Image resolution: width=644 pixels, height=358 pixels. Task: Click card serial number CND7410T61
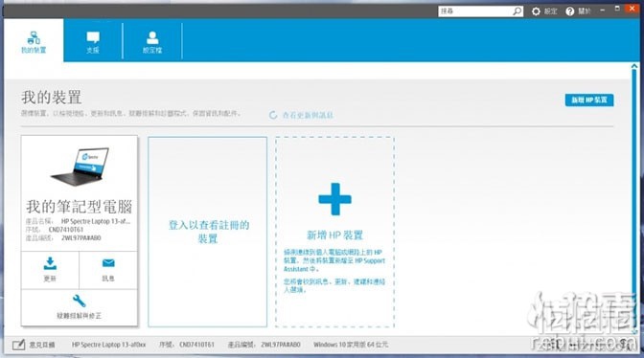tap(66, 230)
